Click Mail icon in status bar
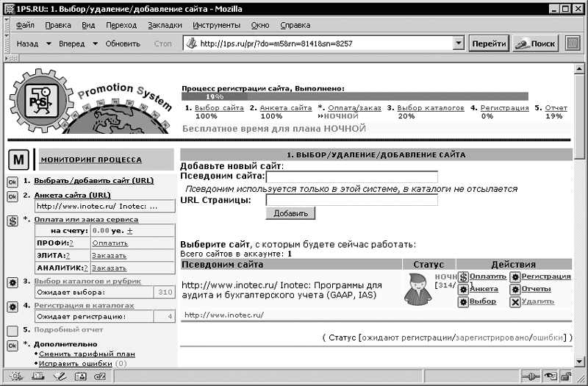588x386 pixels. tap(38, 376)
